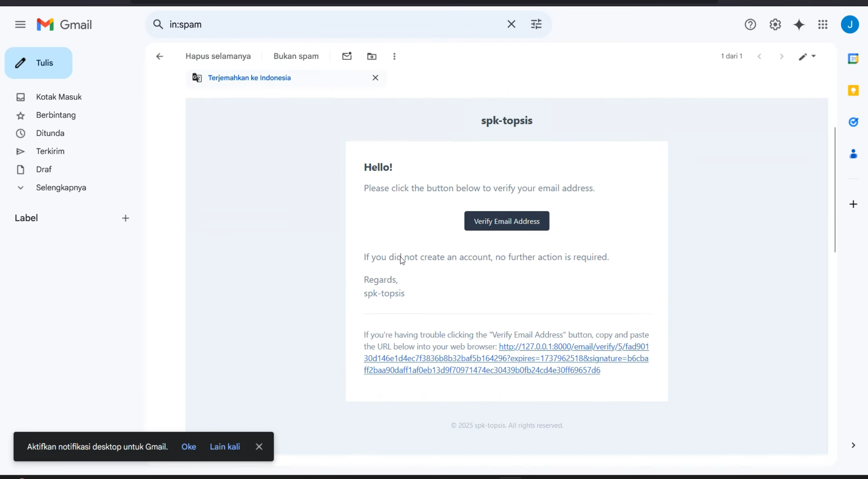This screenshot has width=868, height=479.
Task: Compose a new email with Tulis
Action: tap(38, 63)
